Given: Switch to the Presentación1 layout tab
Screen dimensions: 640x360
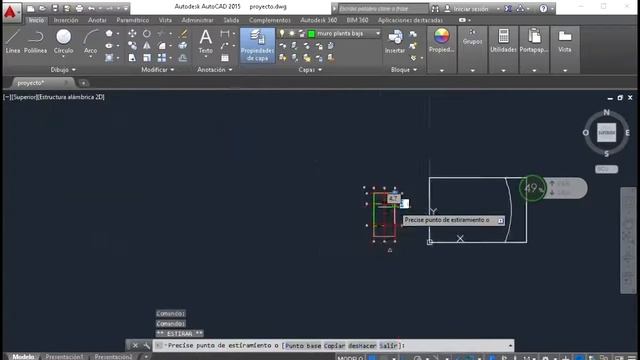Looking at the screenshot, I should (64, 357).
